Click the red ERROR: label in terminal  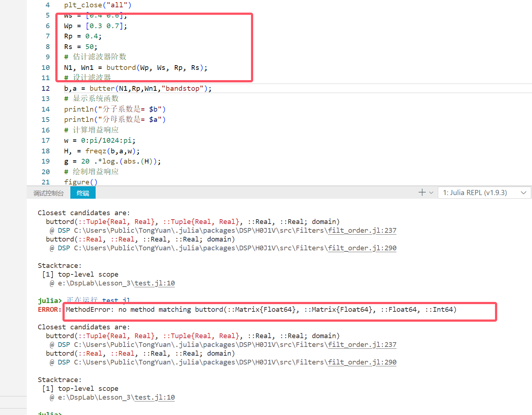click(50, 310)
